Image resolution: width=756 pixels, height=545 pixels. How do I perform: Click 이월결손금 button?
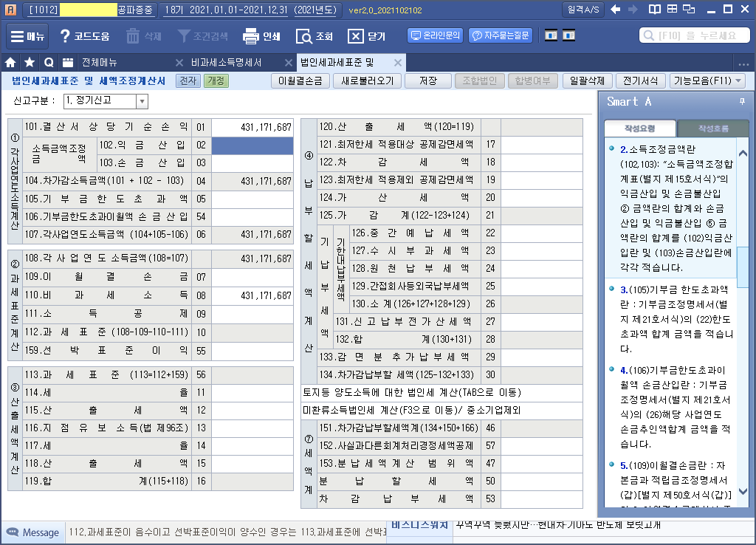(x=300, y=80)
